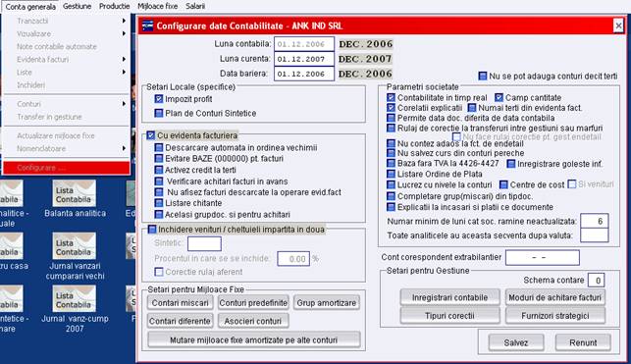Click Grup amortizare button

(x=327, y=303)
